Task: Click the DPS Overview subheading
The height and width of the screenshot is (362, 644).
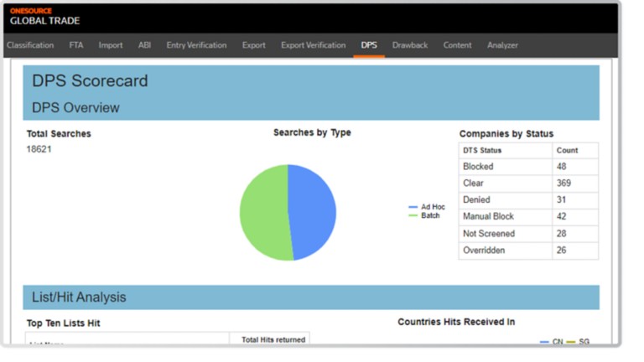Action: pos(75,107)
